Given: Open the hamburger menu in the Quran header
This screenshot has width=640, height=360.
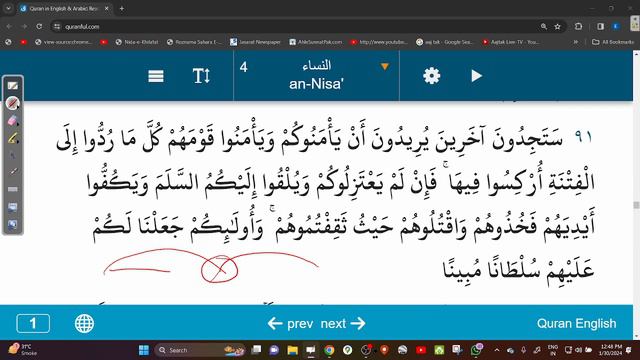Looking at the screenshot, I should pos(156,76).
